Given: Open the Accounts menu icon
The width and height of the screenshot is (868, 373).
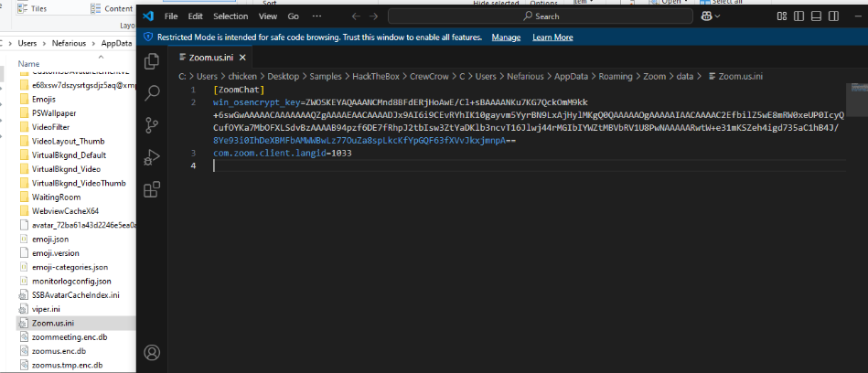Looking at the screenshot, I should 153,353.
